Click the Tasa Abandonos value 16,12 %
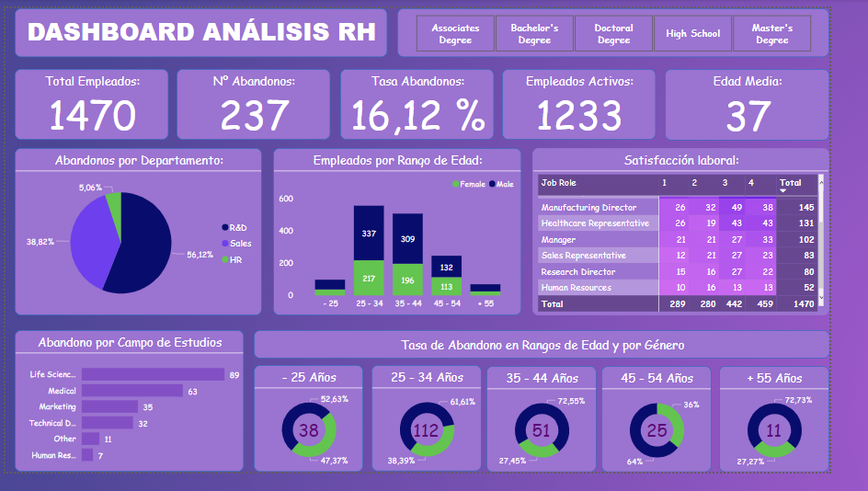This screenshot has width=868, height=491. click(x=418, y=115)
